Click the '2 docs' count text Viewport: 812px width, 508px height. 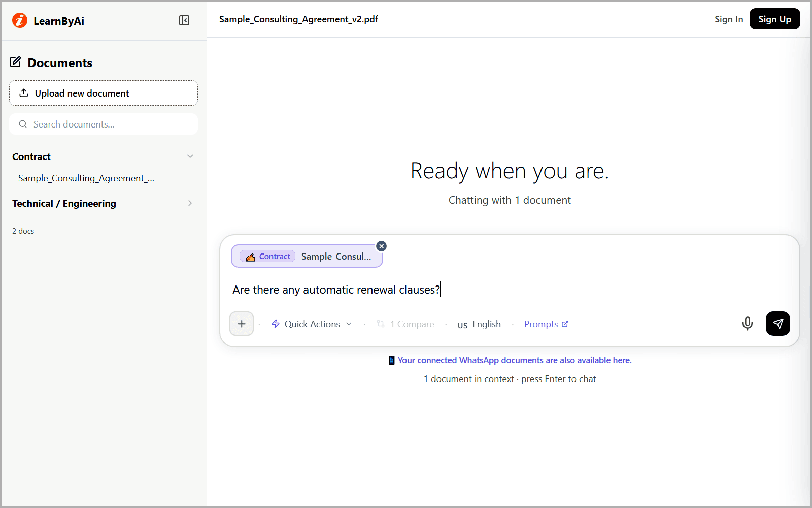(23, 231)
